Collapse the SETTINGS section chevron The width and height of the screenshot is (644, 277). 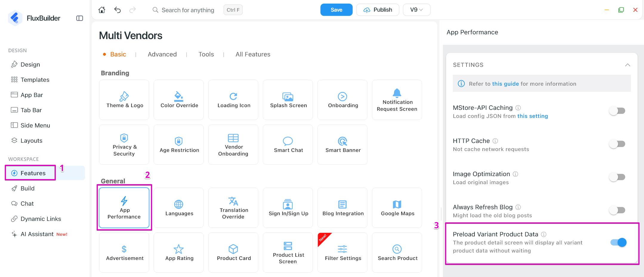(x=628, y=65)
